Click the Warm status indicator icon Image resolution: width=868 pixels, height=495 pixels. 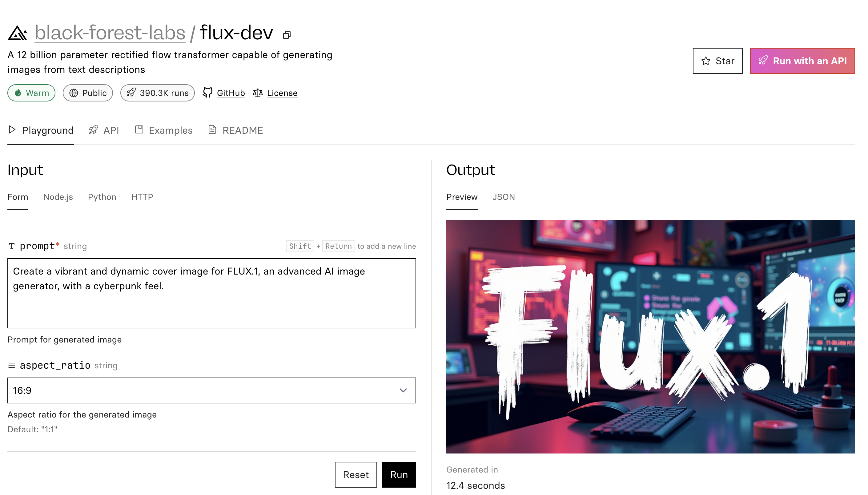pyautogui.click(x=18, y=92)
